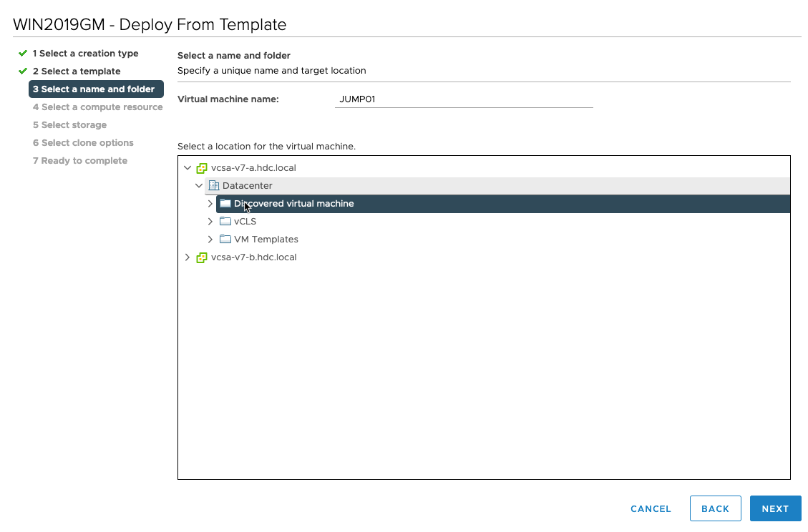This screenshot has height=532, width=808.
Task: Click the green checkmark beside Select a template
Action: pos(24,71)
